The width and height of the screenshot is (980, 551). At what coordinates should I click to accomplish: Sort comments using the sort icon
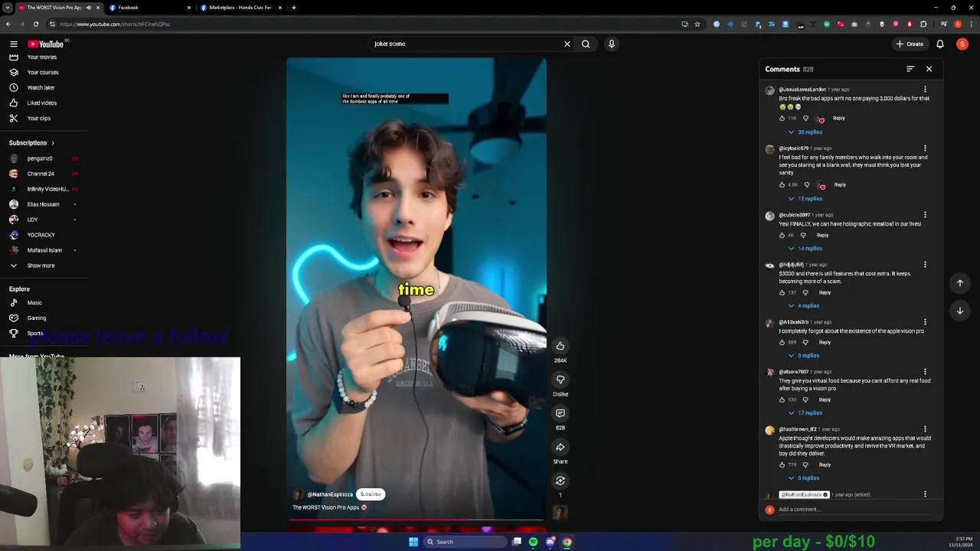910,69
